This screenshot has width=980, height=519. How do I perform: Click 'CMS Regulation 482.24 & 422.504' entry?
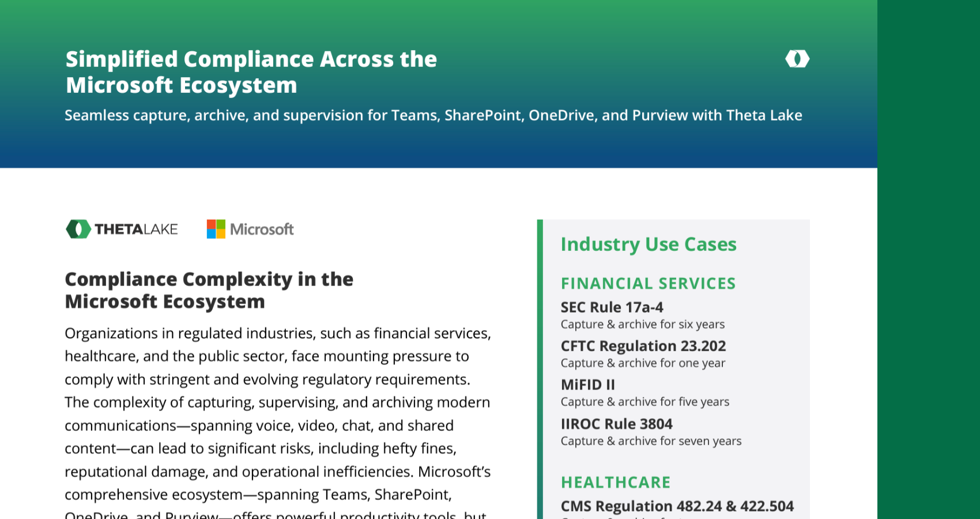pyautogui.click(x=677, y=506)
